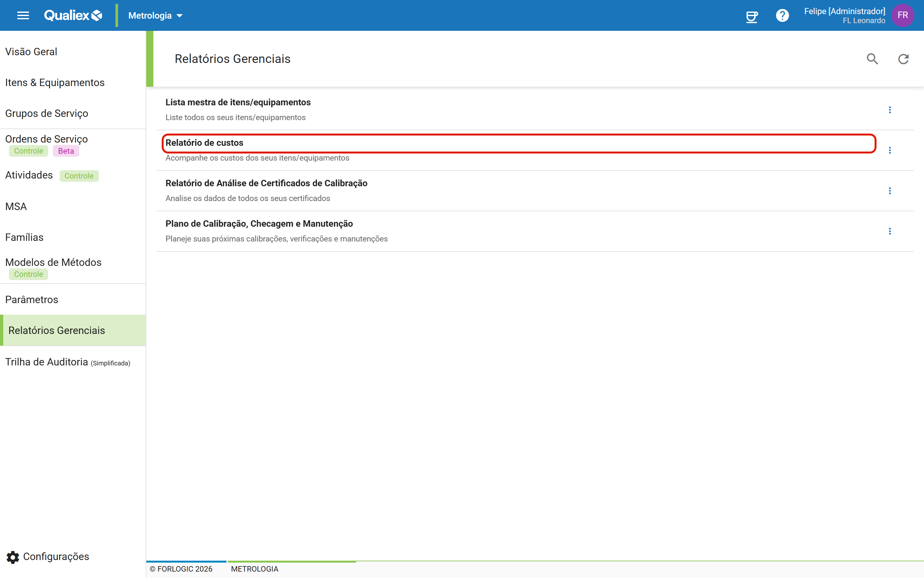Expand the Metrologia module dropdown

point(155,15)
